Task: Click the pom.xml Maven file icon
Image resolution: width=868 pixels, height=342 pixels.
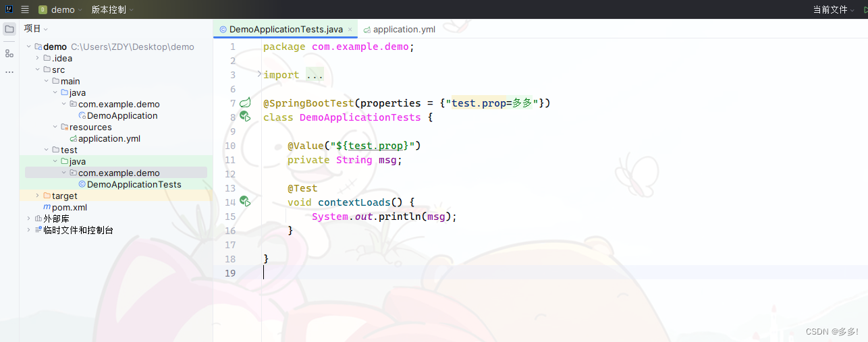Action: point(47,208)
